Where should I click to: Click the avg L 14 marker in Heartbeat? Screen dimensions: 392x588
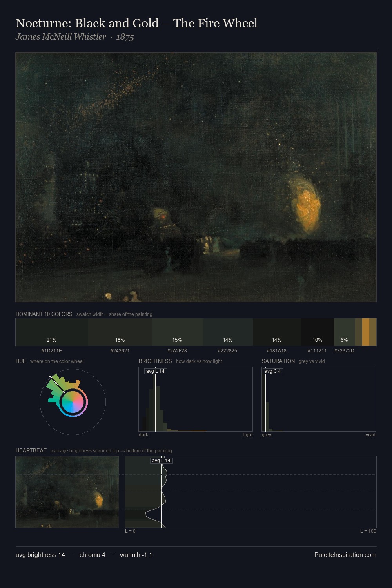point(161,461)
